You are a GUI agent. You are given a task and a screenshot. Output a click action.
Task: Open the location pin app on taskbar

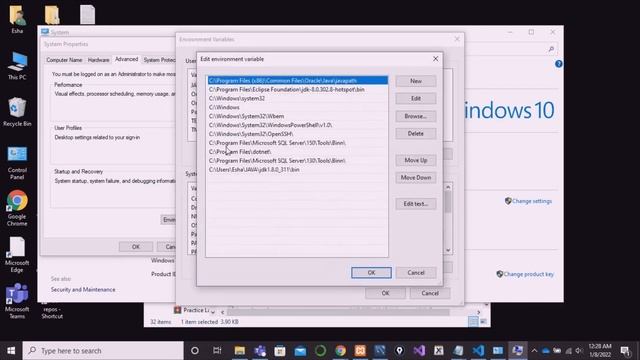pyautogui.click(x=400, y=351)
